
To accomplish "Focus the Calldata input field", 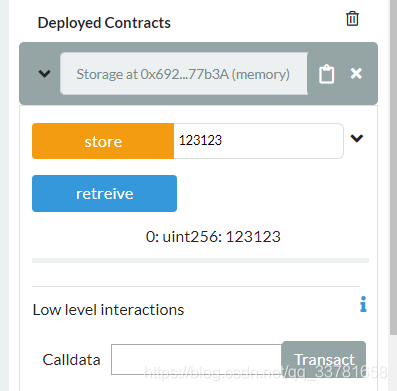I will tap(197, 359).
